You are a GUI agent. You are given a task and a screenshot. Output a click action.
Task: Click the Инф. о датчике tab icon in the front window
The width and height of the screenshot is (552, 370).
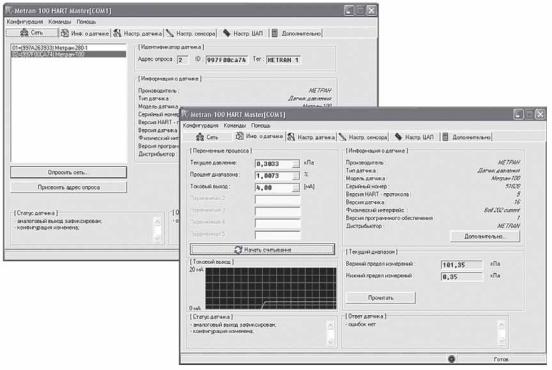coord(240,136)
